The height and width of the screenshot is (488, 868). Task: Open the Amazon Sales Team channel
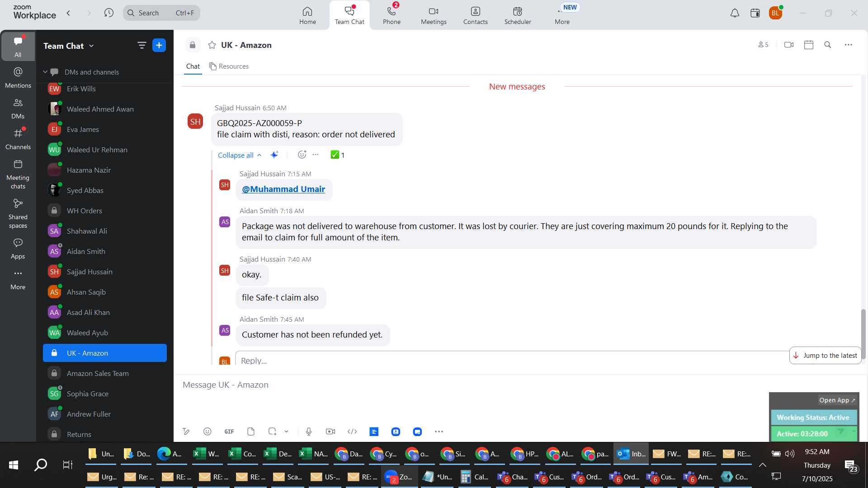105,373
